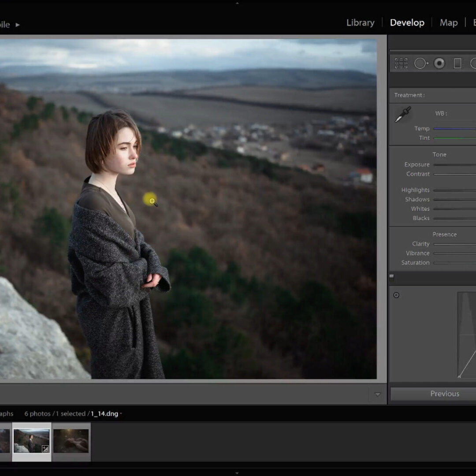Open the Map module
This screenshot has height=476, width=476.
448,23
